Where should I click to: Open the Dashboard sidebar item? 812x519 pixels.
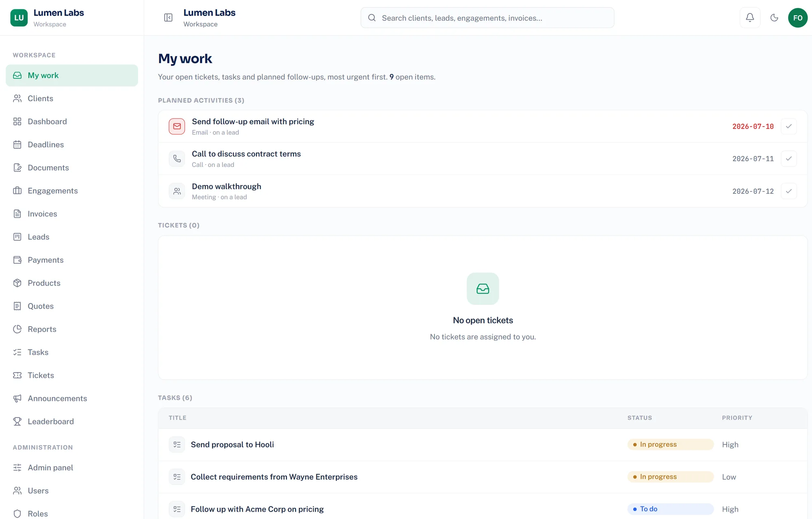72,121
